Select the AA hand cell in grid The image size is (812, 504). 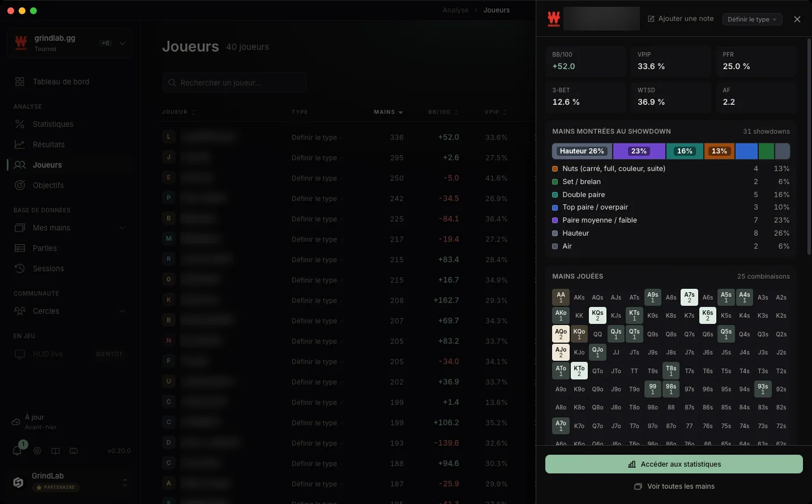561,297
